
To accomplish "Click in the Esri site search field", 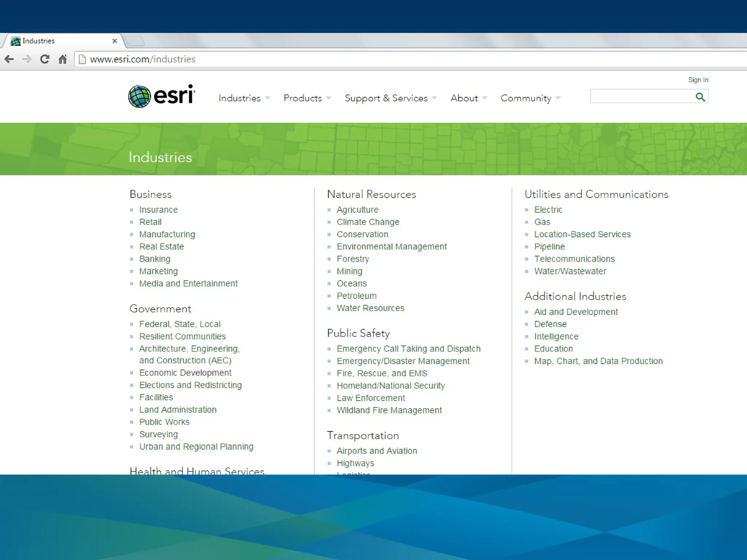I will pyautogui.click(x=642, y=97).
